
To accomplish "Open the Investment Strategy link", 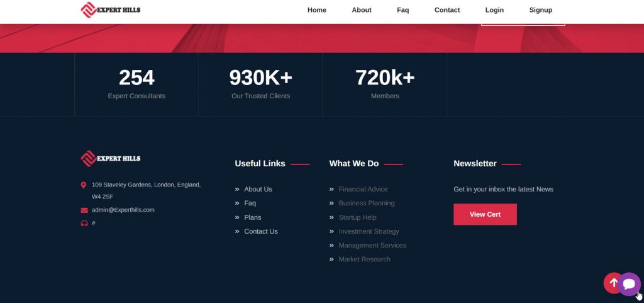I will (x=369, y=232).
